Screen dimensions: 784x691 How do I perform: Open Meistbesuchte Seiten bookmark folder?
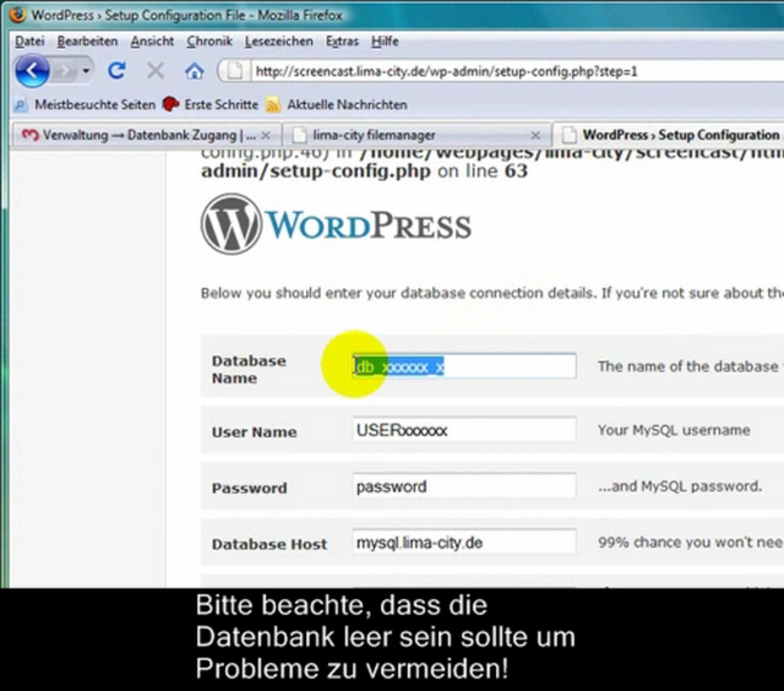(x=84, y=105)
